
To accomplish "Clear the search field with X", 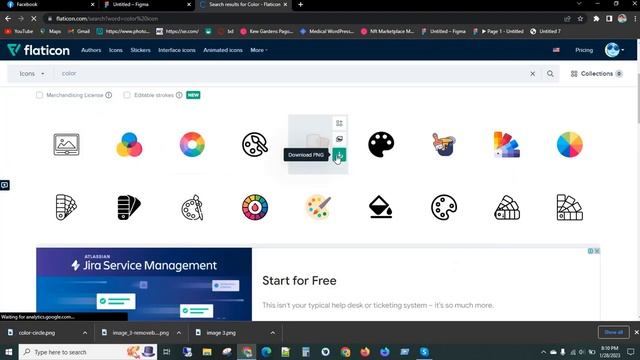I will tap(533, 74).
